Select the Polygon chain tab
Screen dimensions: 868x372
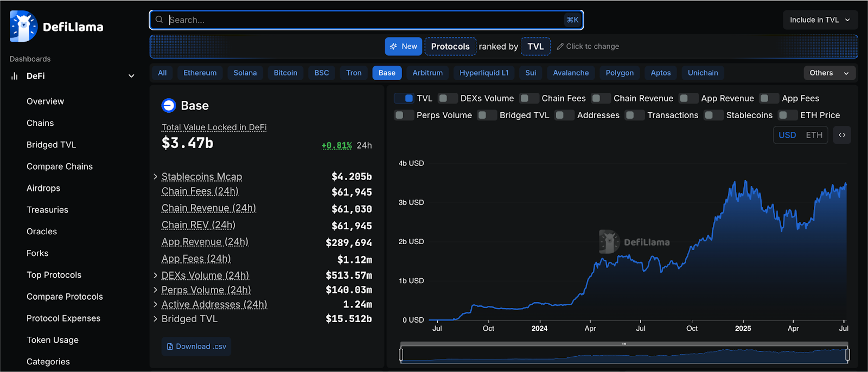click(x=620, y=73)
